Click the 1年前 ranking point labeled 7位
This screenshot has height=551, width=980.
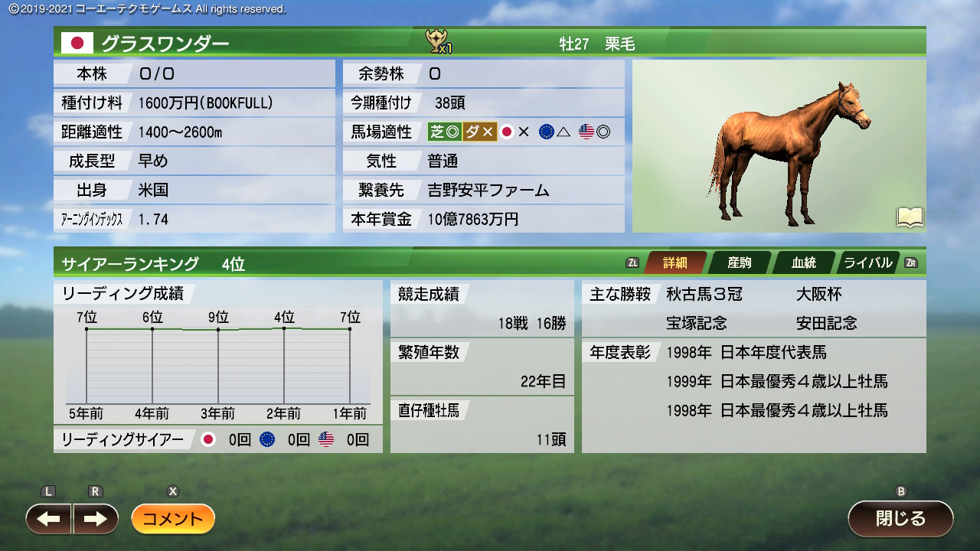(350, 329)
